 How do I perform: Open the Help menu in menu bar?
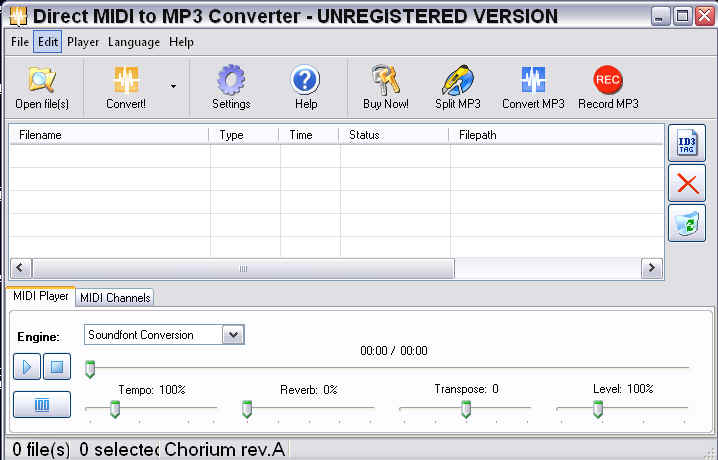coord(181,42)
